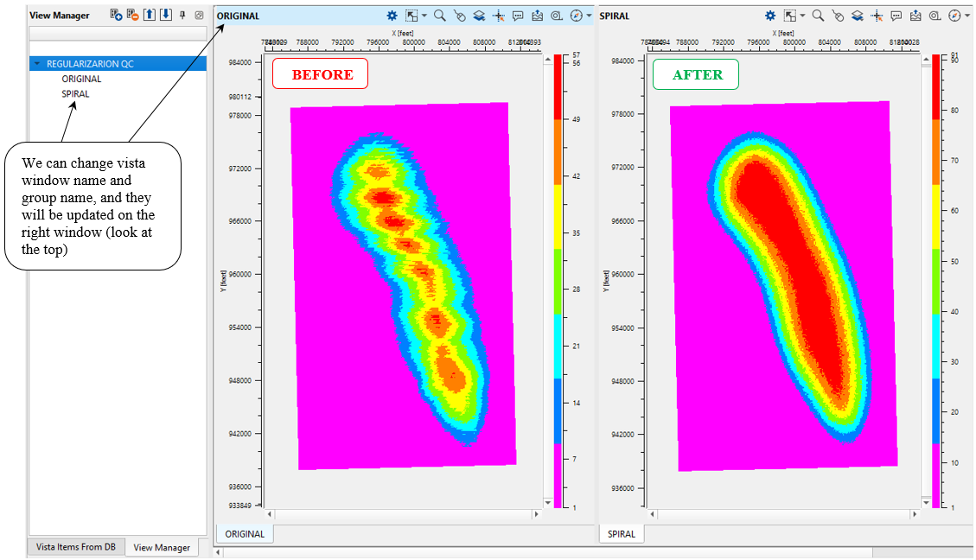Open selection mode dropdown in ORIGINAL window
Image resolution: width=976 pixels, height=560 pixels.
pos(423,16)
